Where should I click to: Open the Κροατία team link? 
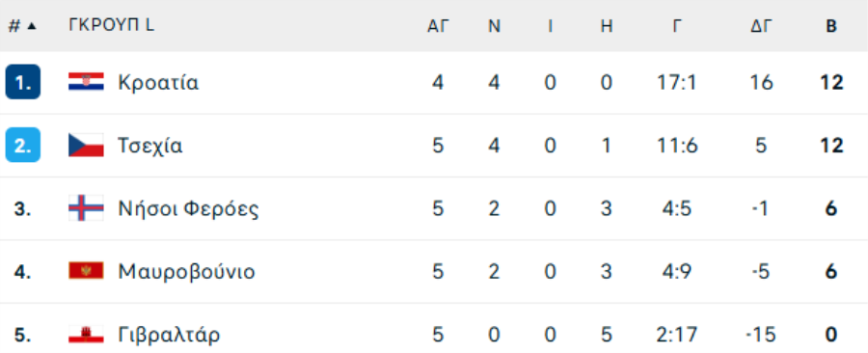158,82
